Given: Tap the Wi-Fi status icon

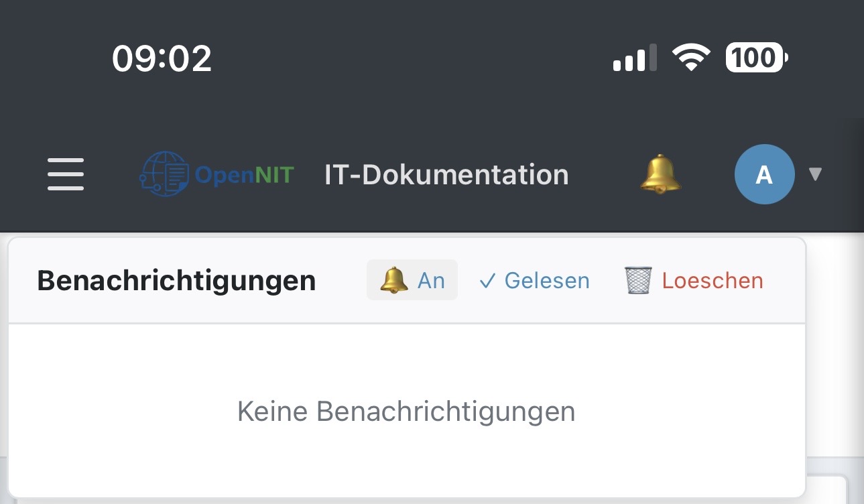Looking at the screenshot, I should pos(692,58).
